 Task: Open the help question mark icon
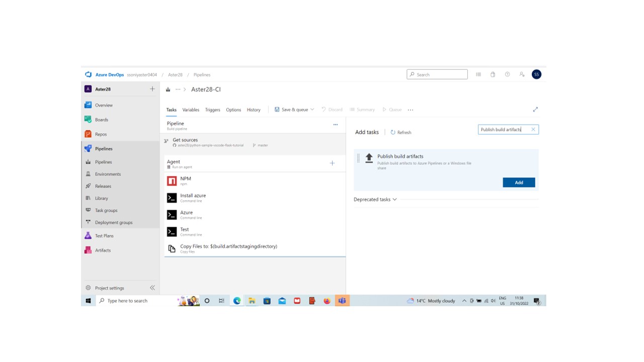(507, 74)
